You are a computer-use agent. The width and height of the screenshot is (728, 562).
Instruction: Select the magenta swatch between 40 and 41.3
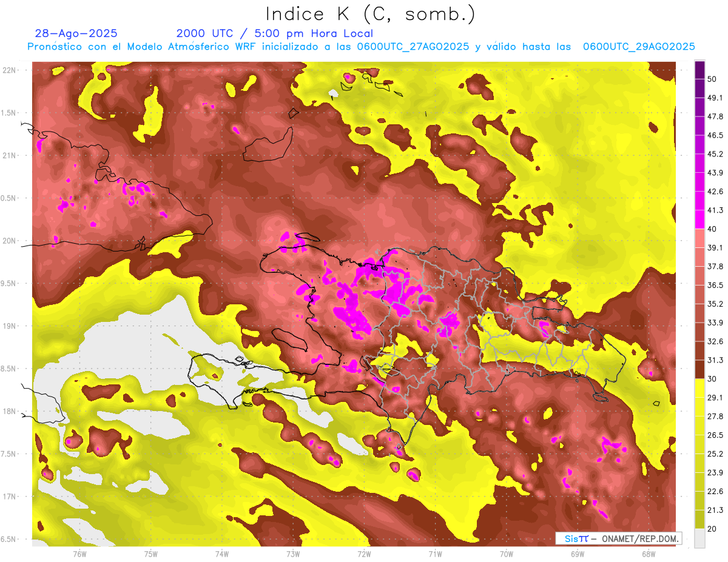coord(699,219)
